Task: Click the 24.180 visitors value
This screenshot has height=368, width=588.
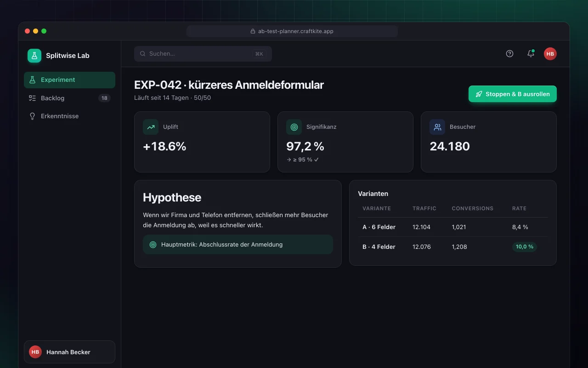Action: tap(450, 146)
